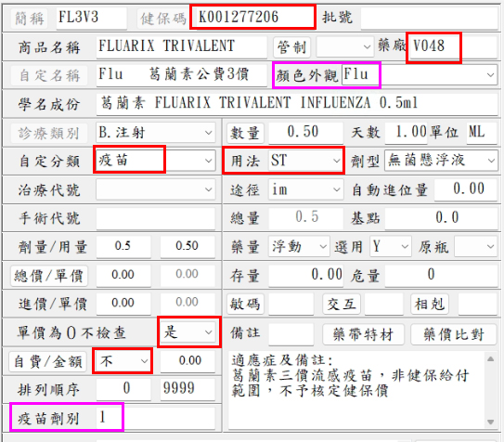Click scroll down arrow in 適應症 notes box
504x442 pixels.
pyautogui.click(x=490, y=422)
